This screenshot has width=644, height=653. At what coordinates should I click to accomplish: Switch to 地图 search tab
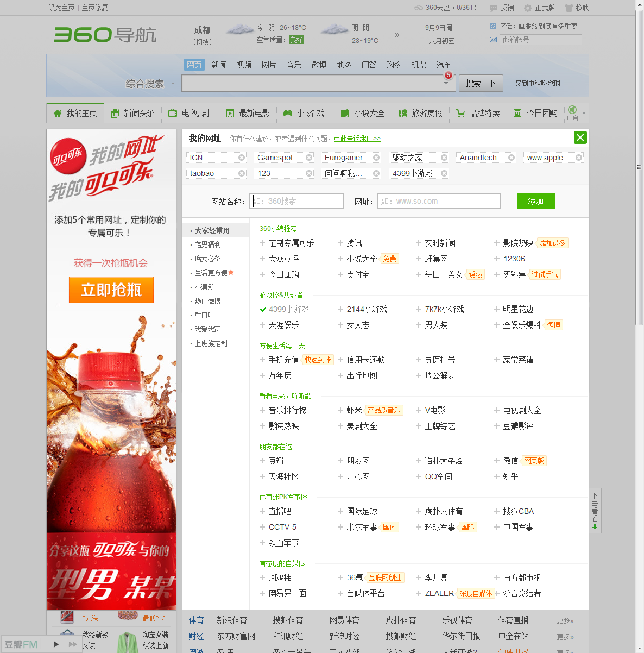(x=344, y=65)
